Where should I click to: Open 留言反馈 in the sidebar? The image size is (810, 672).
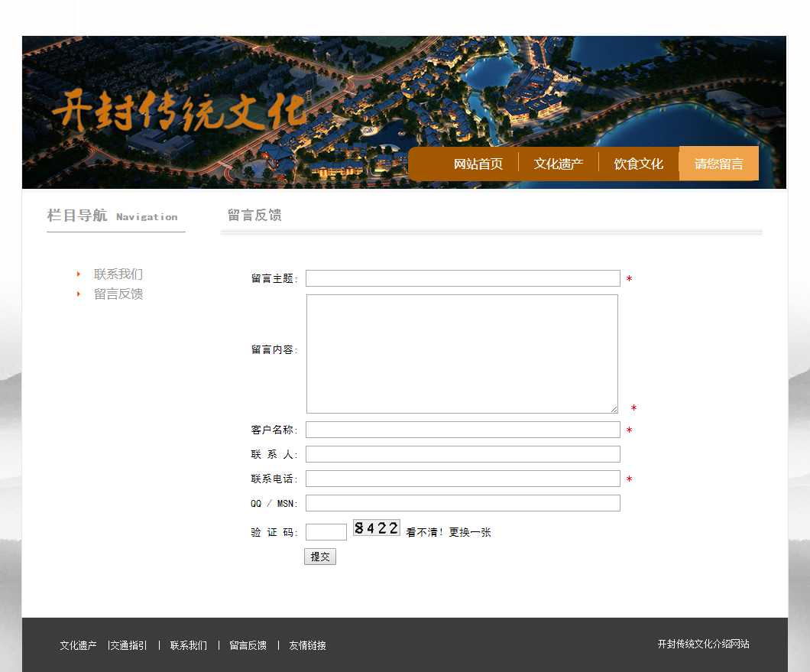[118, 294]
